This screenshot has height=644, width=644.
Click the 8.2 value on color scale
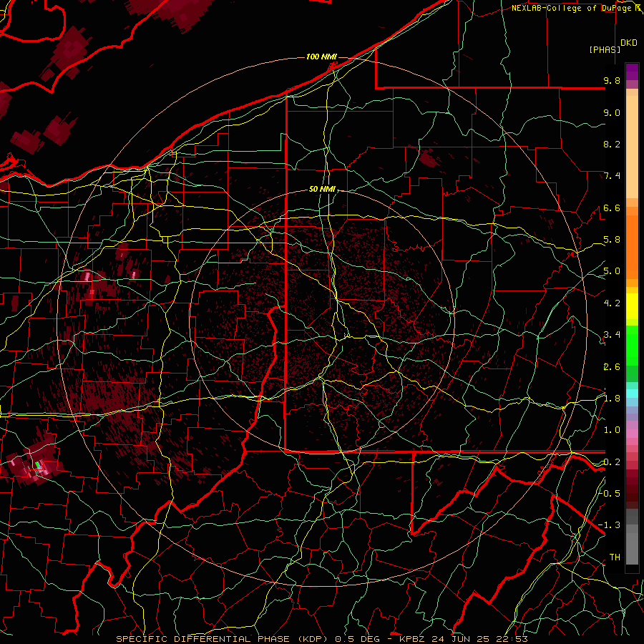pos(612,144)
